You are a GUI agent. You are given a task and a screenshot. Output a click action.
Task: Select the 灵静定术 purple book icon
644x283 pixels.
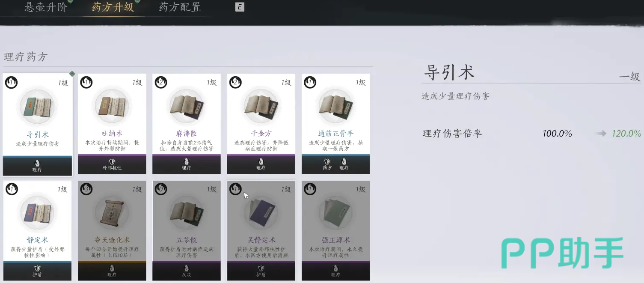click(261, 214)
